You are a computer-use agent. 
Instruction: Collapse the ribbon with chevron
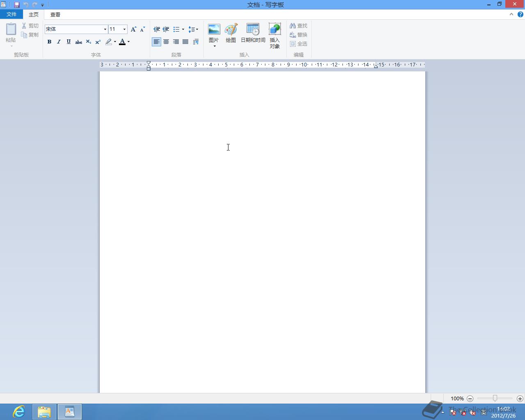click(x=511, y=14)
